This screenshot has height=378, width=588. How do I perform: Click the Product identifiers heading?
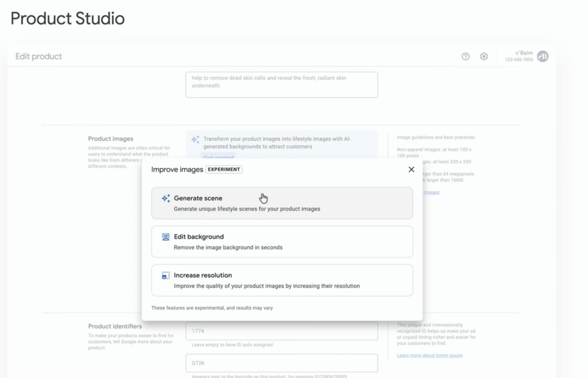coord(115,326)
